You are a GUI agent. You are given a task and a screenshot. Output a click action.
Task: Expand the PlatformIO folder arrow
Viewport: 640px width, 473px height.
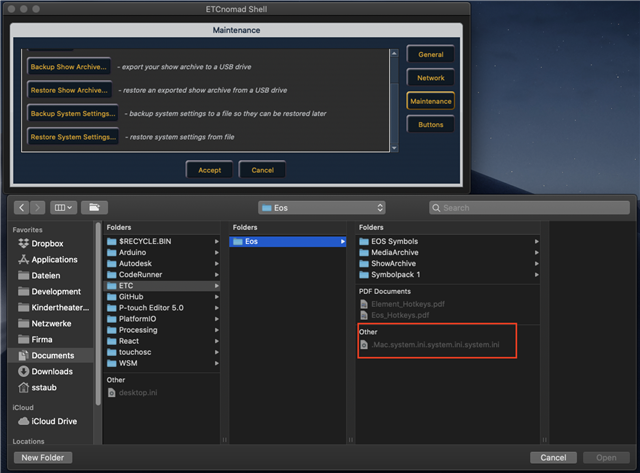click(216, 319)
